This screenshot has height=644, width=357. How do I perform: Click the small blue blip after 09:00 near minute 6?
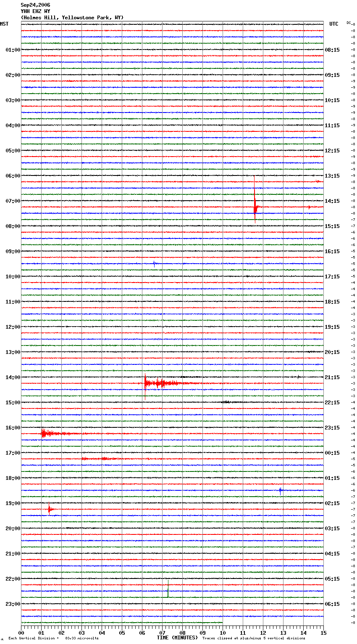[x=155, y=264]
